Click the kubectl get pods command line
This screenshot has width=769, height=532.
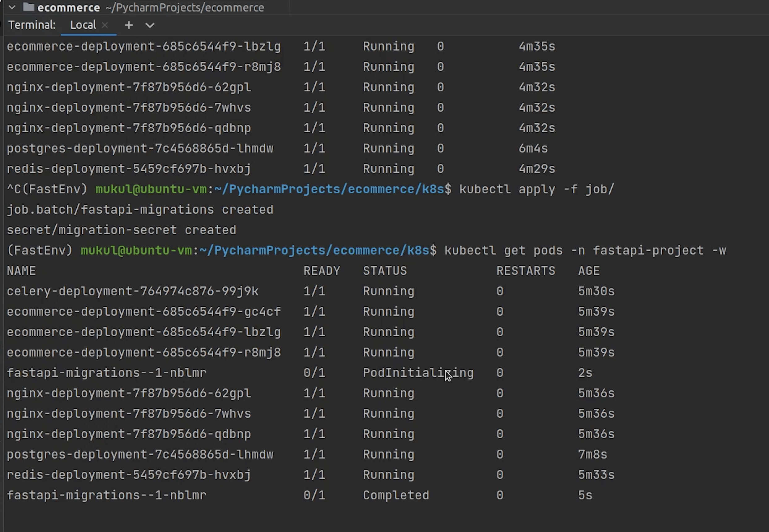585,250
